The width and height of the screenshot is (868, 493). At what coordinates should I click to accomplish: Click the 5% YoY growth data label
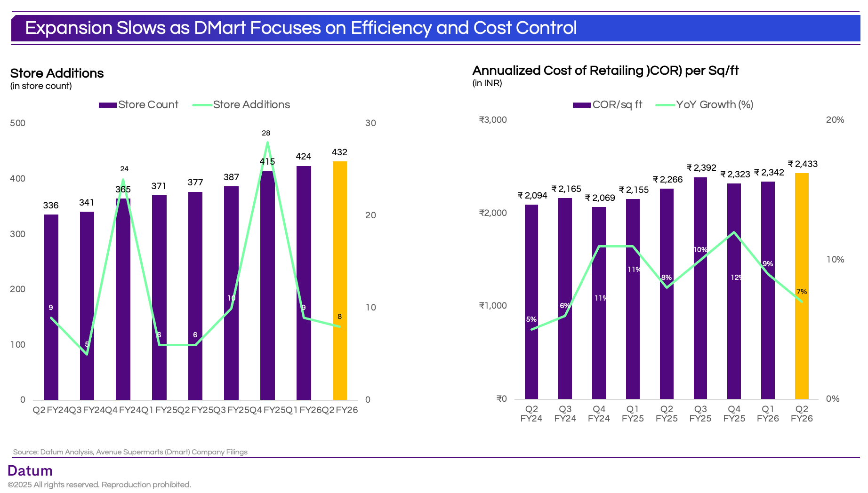click(x=531, y=319)
